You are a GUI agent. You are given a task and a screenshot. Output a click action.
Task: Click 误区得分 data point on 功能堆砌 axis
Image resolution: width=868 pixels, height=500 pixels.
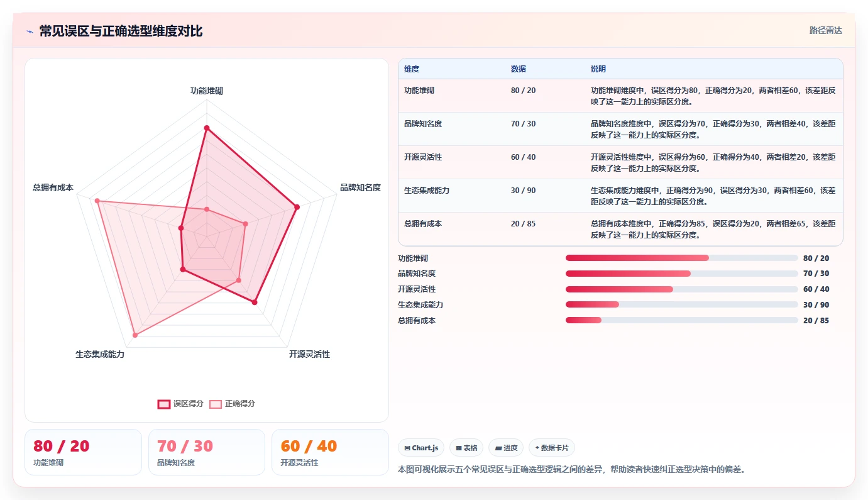click(x=206, y=128)
